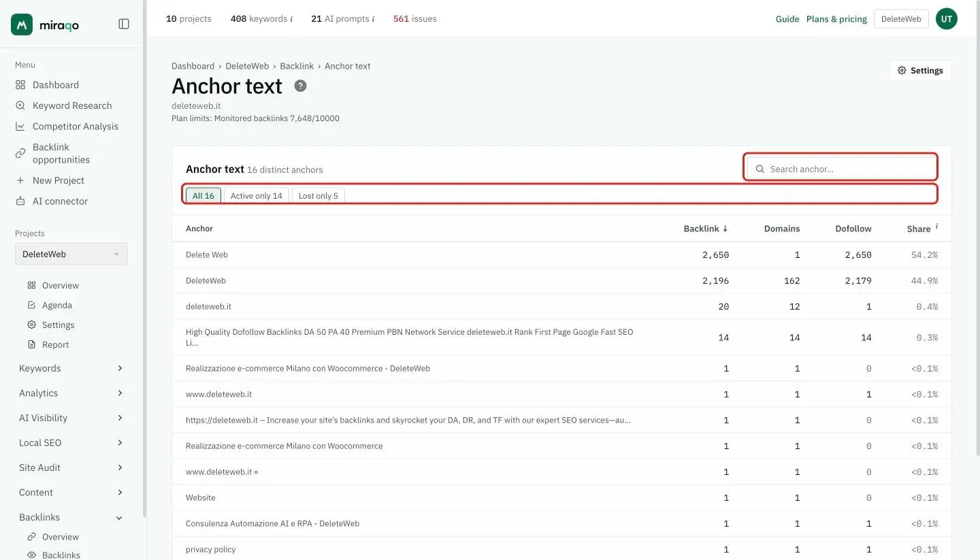Open the DeleteWeb project dropdown

(x=71, y=254)
